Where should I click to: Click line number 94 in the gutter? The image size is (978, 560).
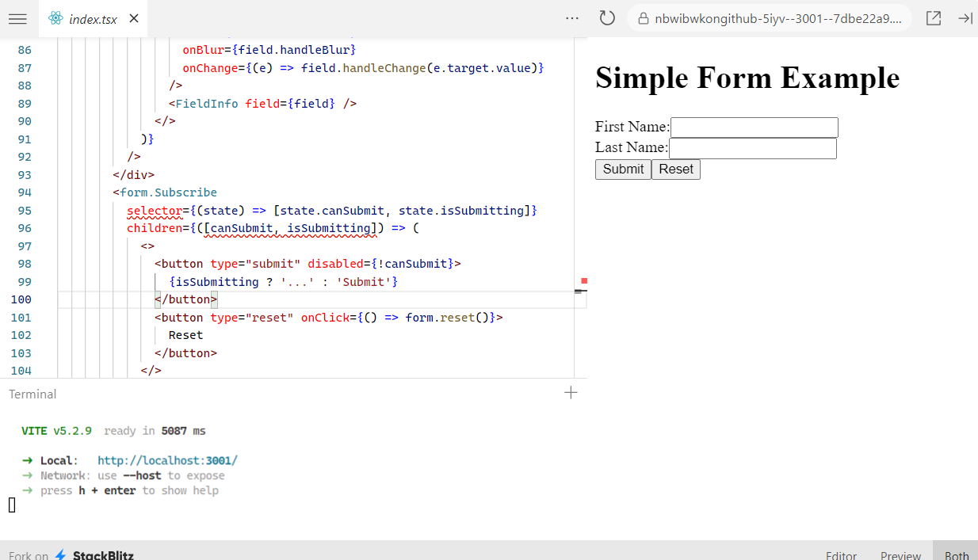coord(25,192)
